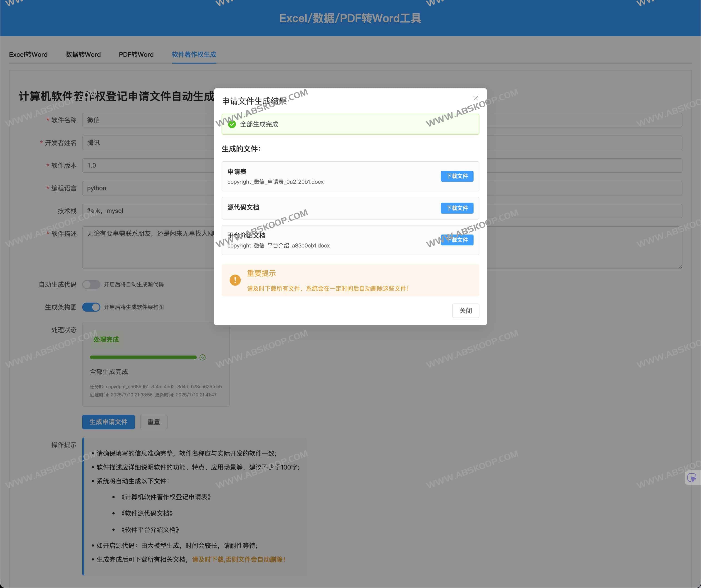The height and width of the screenshot is (588, 701).
Task: Switch to the Excel转Word tab
Action: pos(28,54)
